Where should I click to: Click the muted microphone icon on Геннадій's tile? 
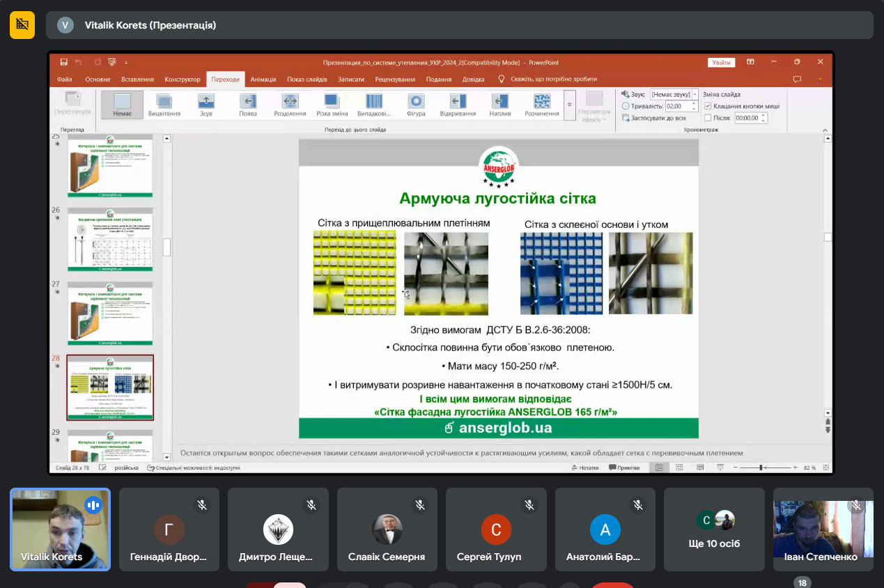(x=202, y=505)
